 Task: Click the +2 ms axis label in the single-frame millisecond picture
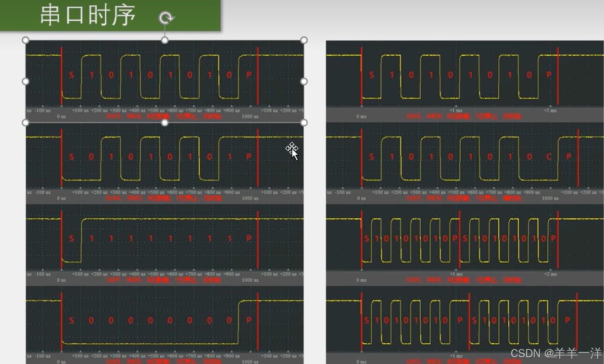tap(551, 111)
